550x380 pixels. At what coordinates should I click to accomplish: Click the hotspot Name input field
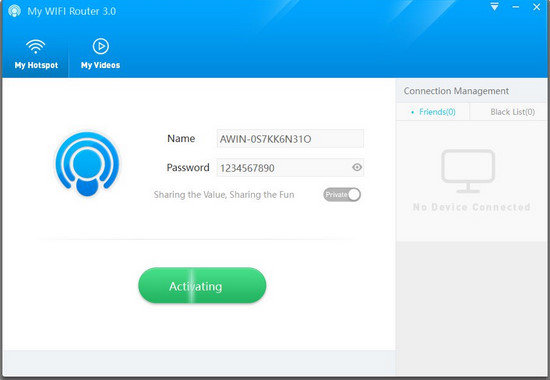(x=290, y=139)
